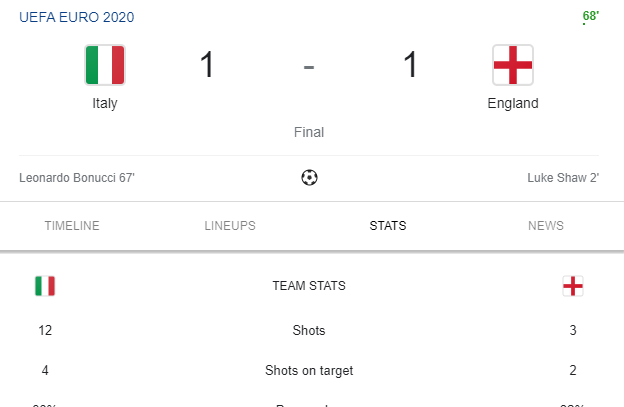The width and height of the screenshot is (624, 407).
Task: Open the Timeline tab
Action: pyautogui.click(x=72, y=226)
